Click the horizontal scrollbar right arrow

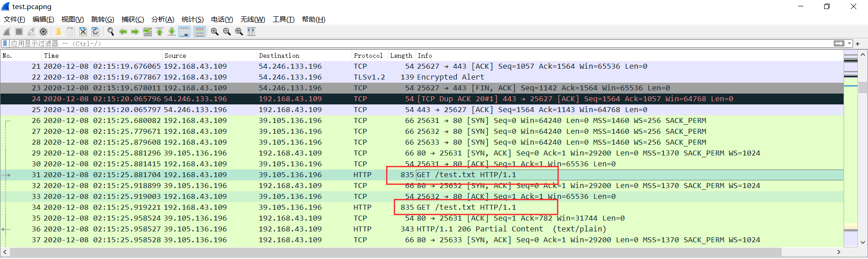point(839,252)
